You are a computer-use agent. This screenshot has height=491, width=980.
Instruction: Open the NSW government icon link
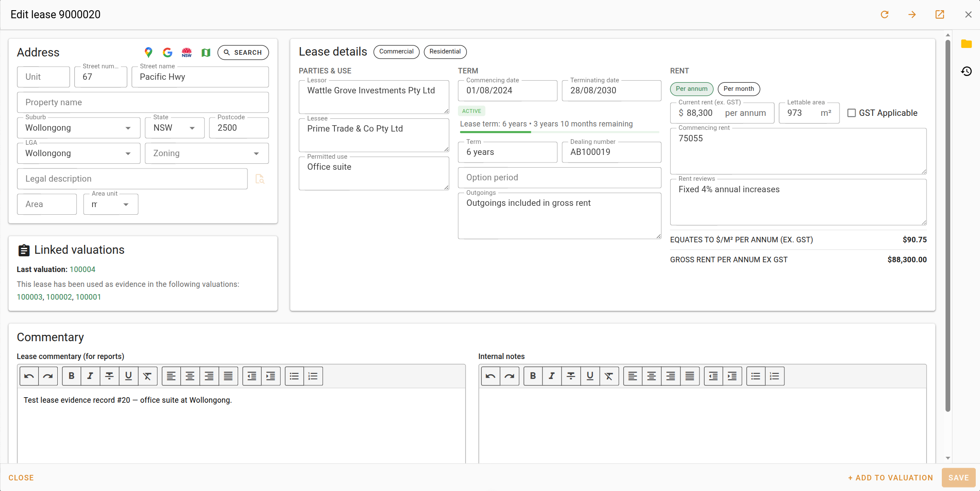pos(187,52)
